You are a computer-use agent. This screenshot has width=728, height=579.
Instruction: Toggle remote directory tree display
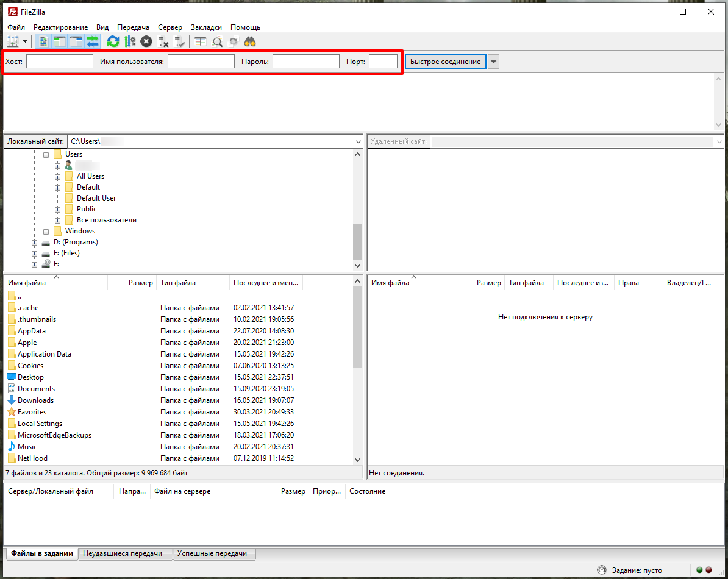click(x=76, y=41)
